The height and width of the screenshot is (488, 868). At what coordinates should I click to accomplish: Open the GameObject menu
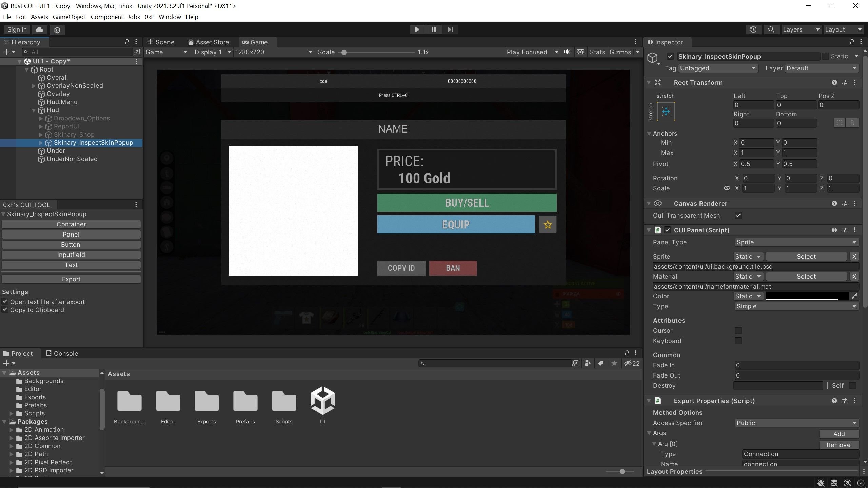[69, 17]
